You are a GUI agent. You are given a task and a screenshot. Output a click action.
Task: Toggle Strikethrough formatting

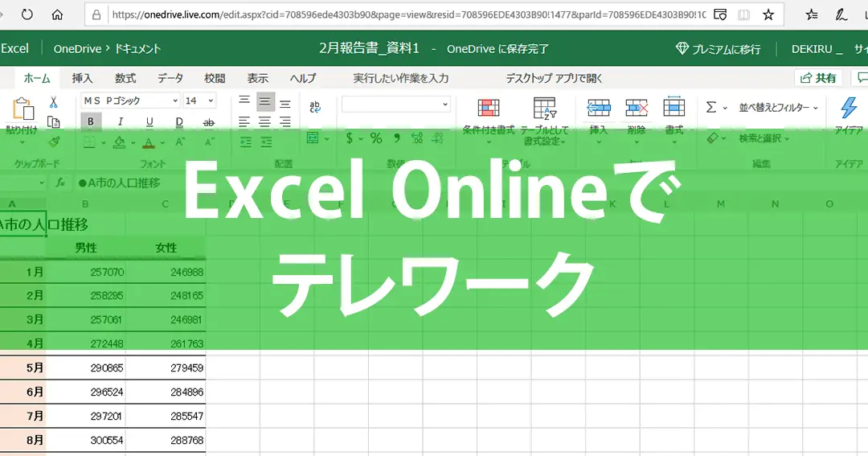pyautogui.click(x=209, y=122)
